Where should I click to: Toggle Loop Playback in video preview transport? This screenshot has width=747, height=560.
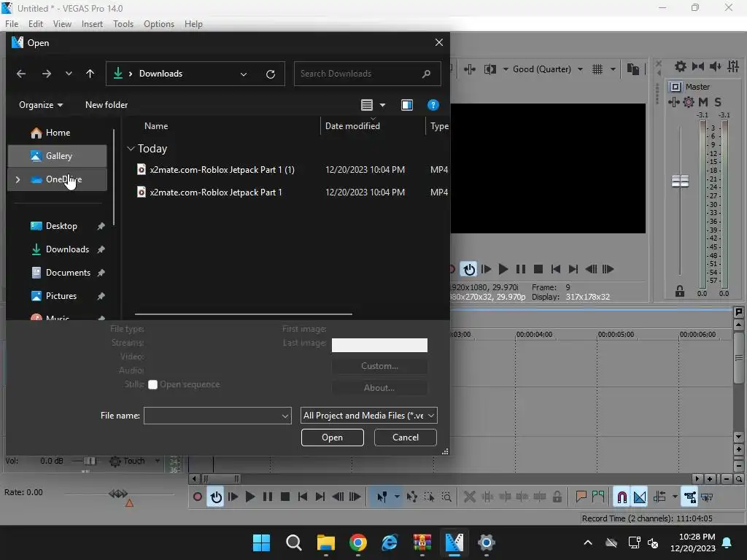[469, 269]
